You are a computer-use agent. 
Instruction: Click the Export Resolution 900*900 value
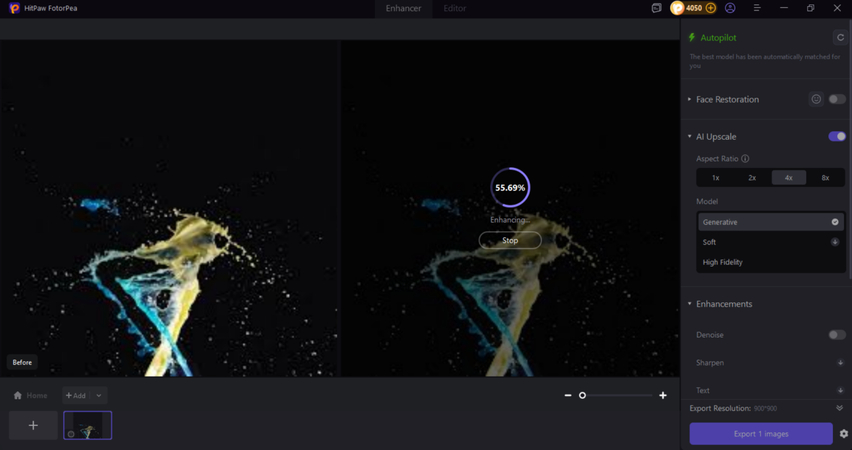(767, 408)
